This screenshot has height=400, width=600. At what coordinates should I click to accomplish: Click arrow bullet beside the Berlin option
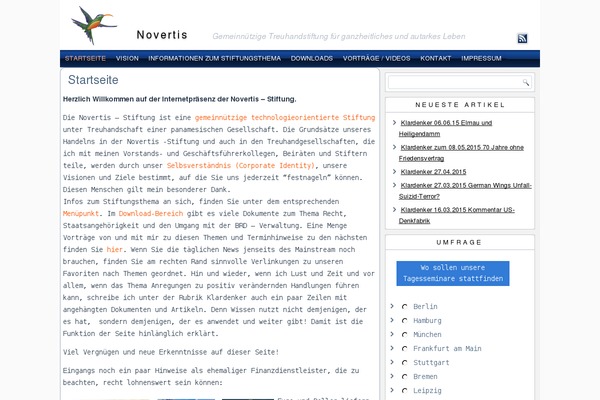pos(392,306)
